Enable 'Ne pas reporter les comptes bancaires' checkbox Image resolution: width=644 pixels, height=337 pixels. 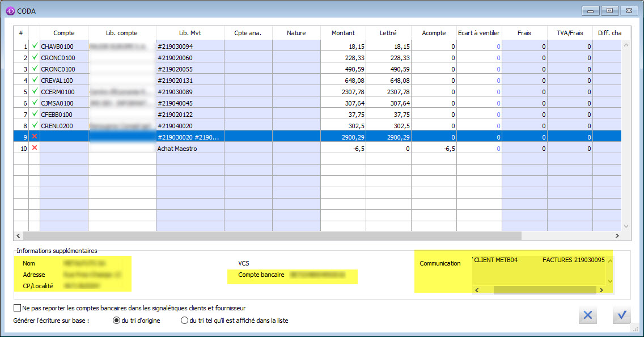coord(17,308)
